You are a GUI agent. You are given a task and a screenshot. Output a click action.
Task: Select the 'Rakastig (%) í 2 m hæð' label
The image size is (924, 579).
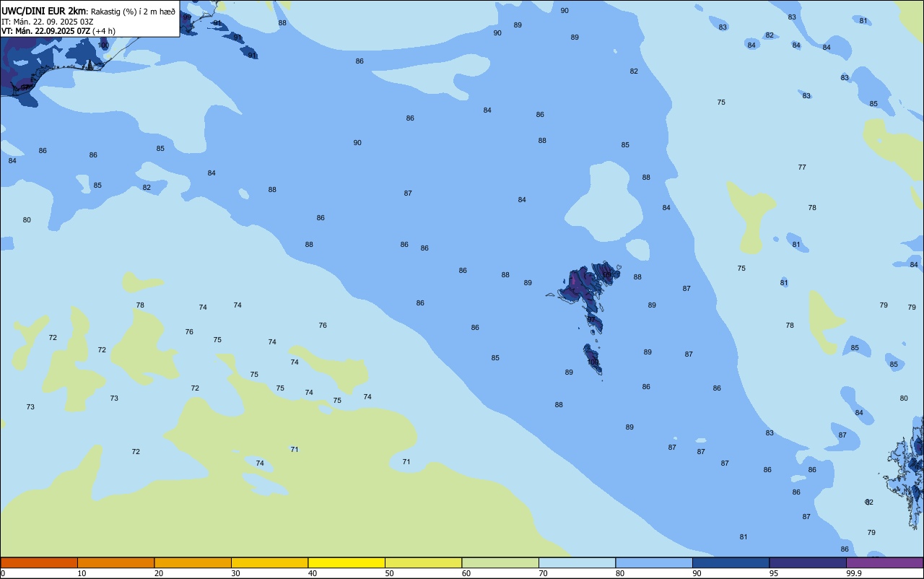point(133,11)
